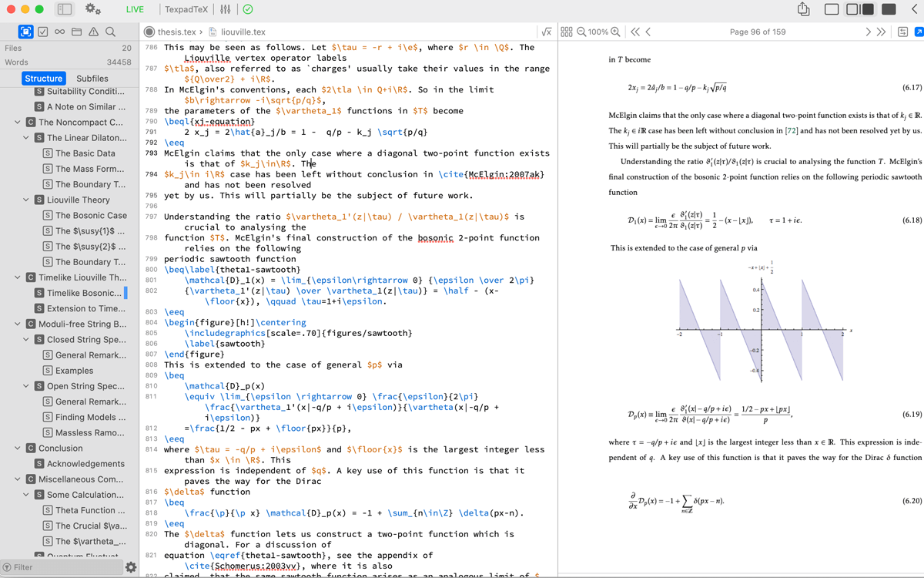
Task: Click the root file circle icon
Action: point(149,32)
